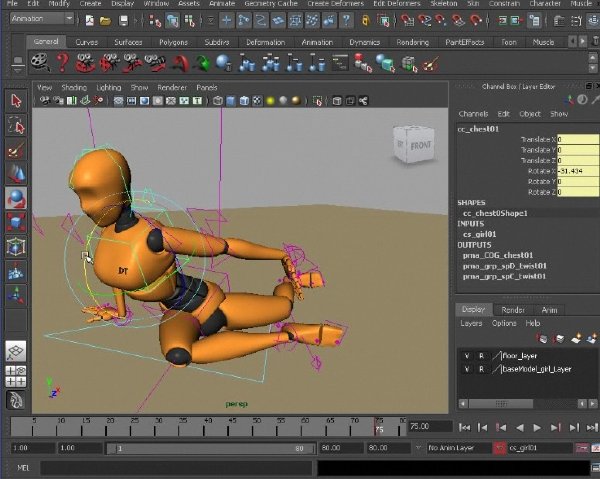Image resolution: width=600 pixels, height=479 pixels.
Task: Toggle wireframe cube shading icon
Action: tap(218, 101)
